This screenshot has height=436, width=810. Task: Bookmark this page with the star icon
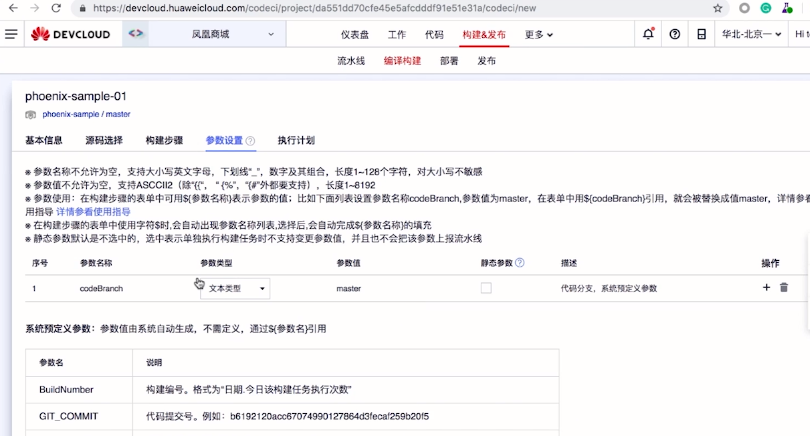pos(718,8)
